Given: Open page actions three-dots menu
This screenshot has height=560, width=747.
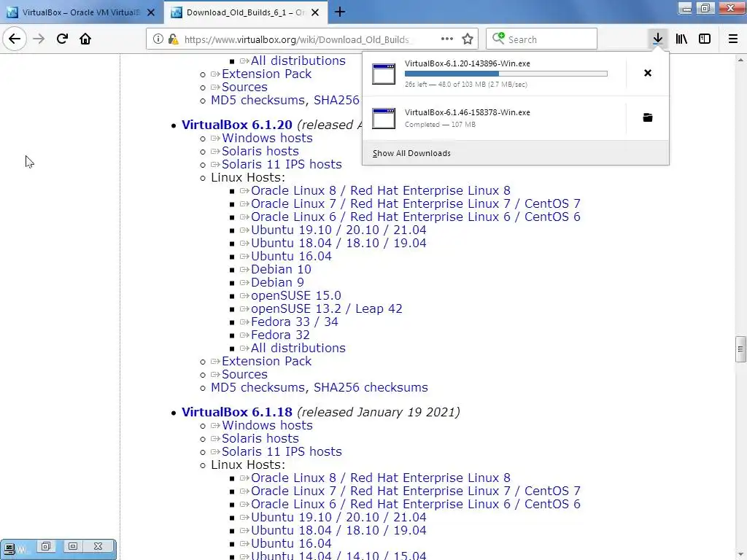Looking at the screenshot, I should [447, 39].
